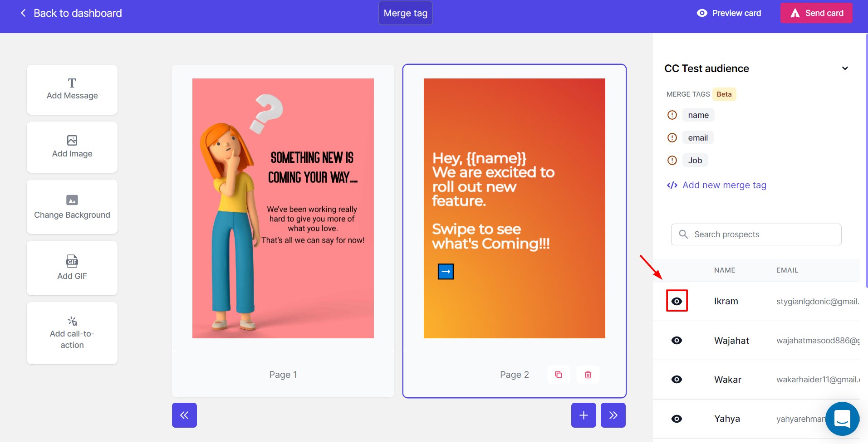The image size is (868, 444).
Task: Add a call-to-action element
Action: [72, 333]
